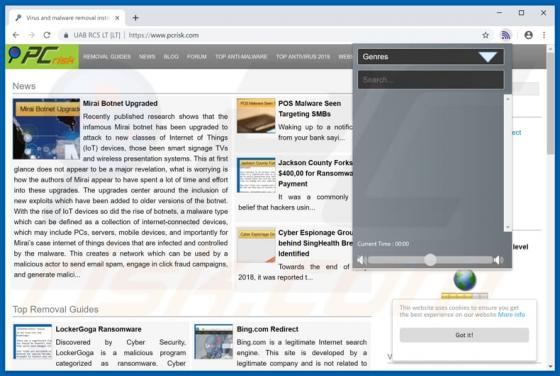Image resolution: width=560 pixels, height=376 pixels.
Task: Open TOP ANTI-MALWARE menu item
Action: tap(241, 56)
